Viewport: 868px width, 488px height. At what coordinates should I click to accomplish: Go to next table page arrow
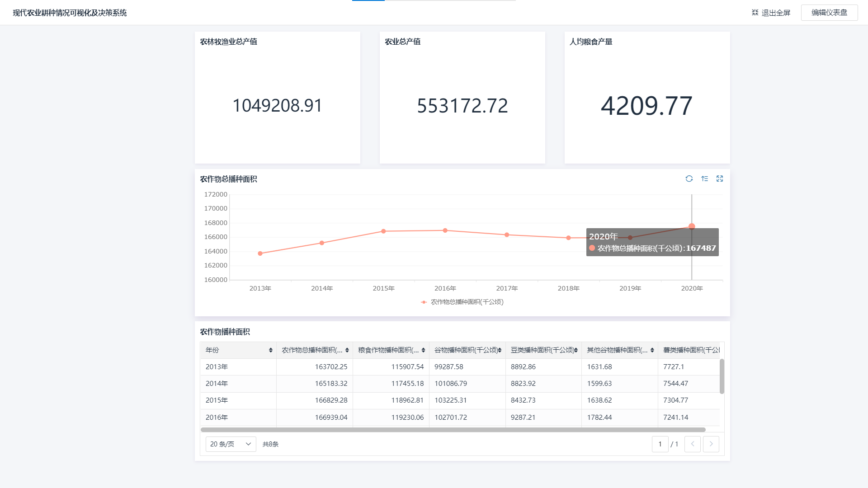[x=711, y=444]
